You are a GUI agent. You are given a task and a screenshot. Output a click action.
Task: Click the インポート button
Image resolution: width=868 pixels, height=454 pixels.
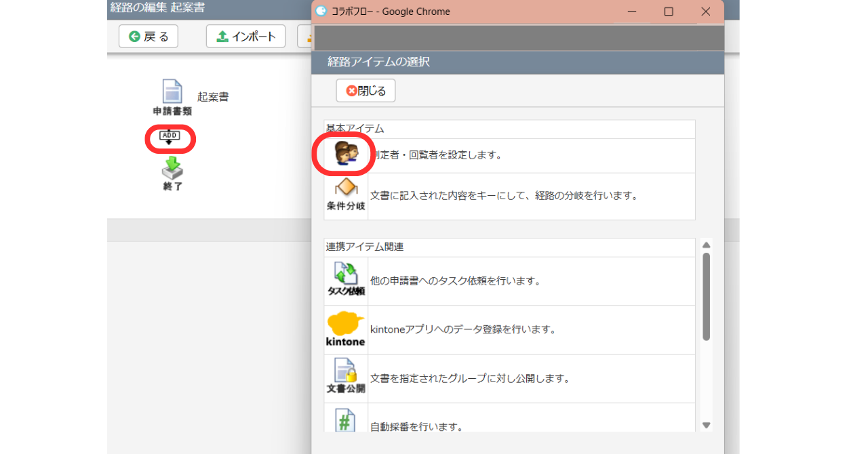coord(245,37)
